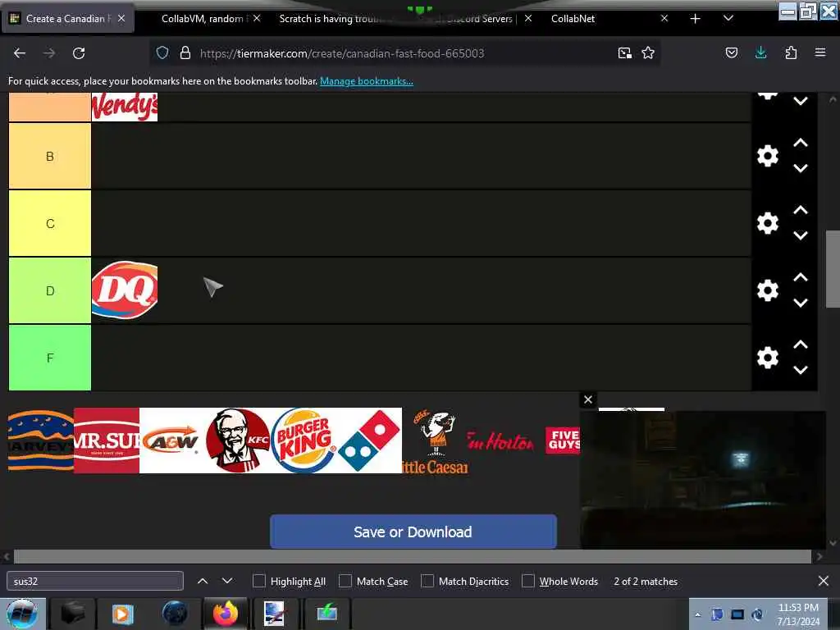
Task: Select the Wendy's logo in the top tier
Action: point(125,107)
